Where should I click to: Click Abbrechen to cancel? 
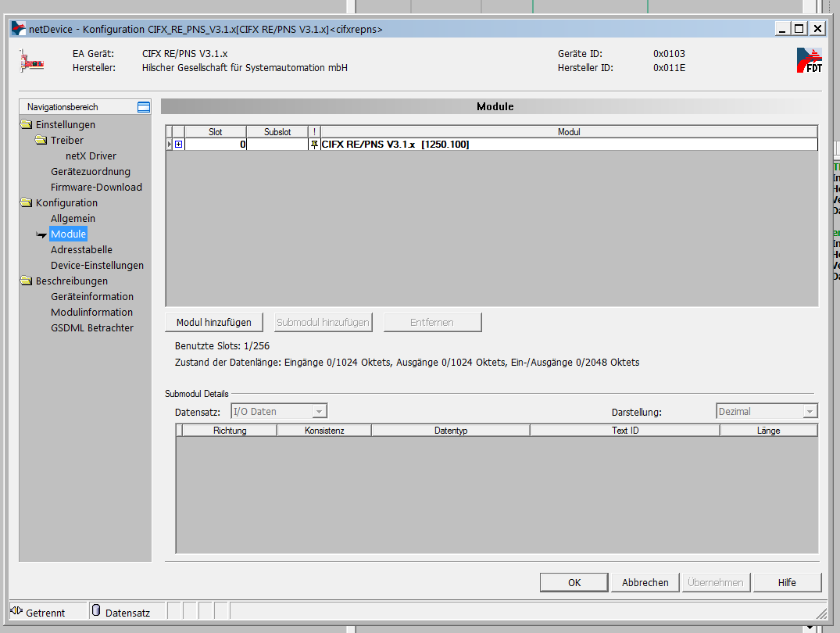pos(645,583)
